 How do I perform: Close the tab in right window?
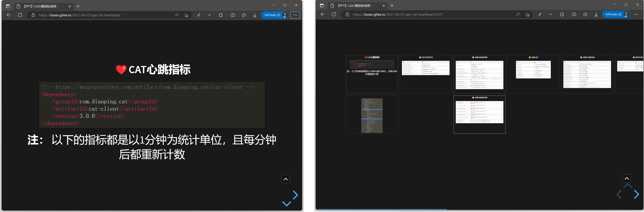383,5
